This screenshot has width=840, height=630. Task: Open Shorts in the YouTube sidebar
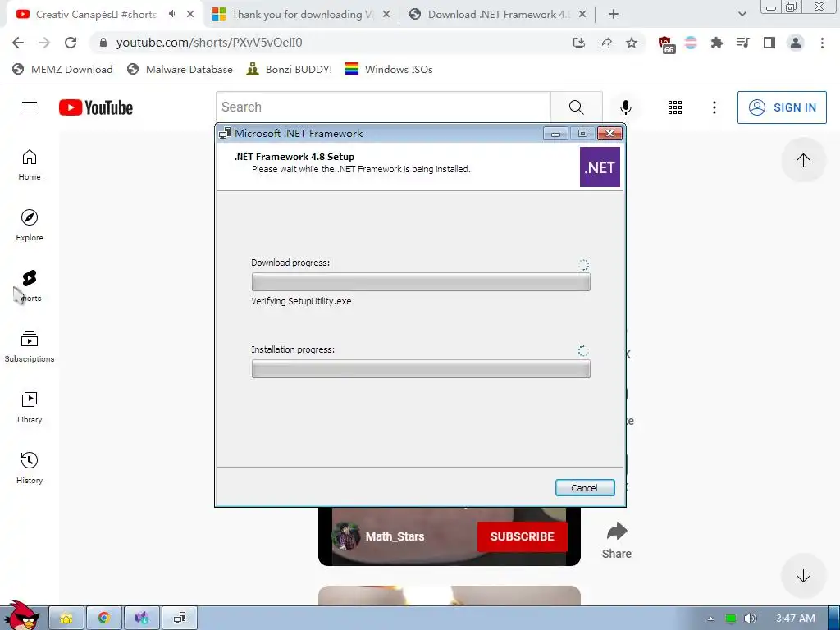point(30,286)
